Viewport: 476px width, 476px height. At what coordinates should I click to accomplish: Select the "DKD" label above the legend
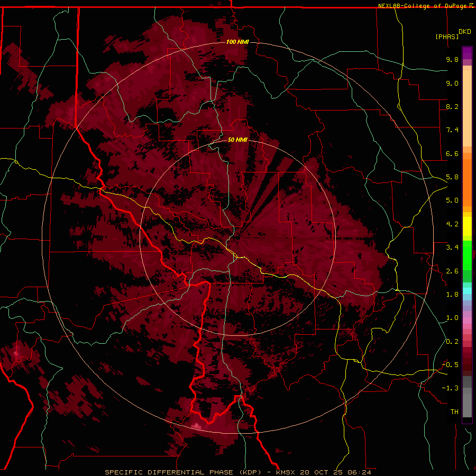[x=465, y=31]
